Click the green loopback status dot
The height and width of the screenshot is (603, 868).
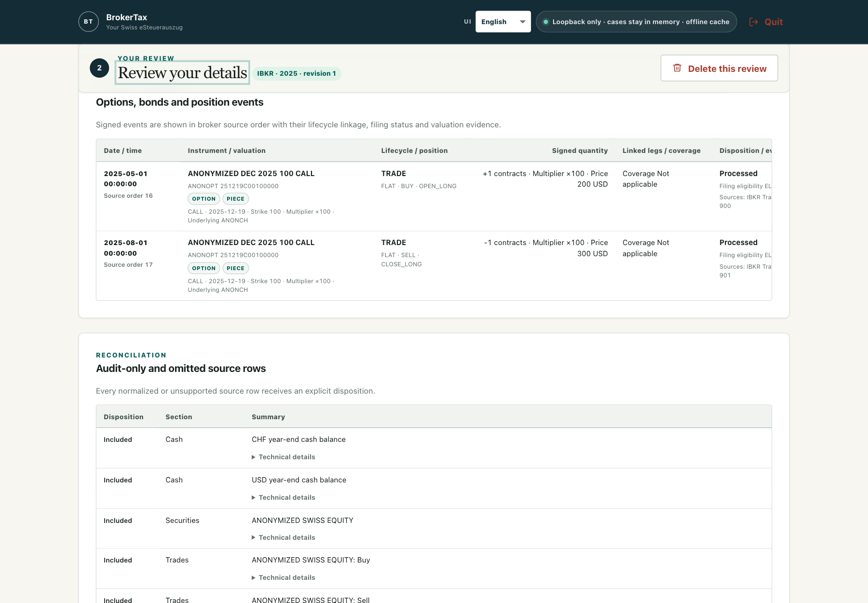click(546, 22)
